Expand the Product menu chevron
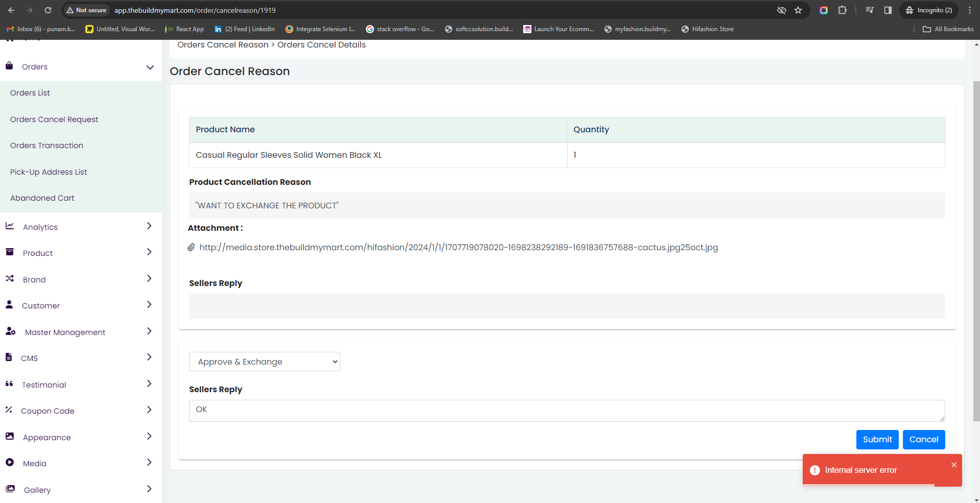Screen dimensions: 980x503 (149, 252)
